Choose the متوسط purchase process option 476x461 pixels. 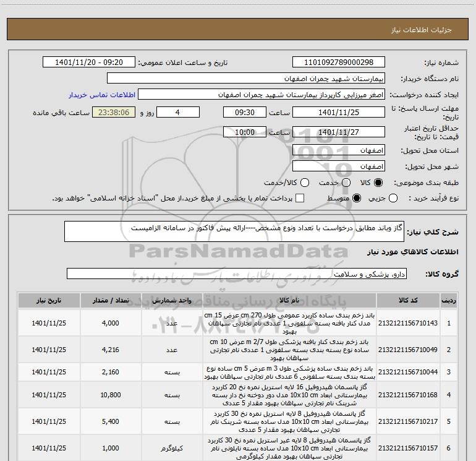click(357, 198)
